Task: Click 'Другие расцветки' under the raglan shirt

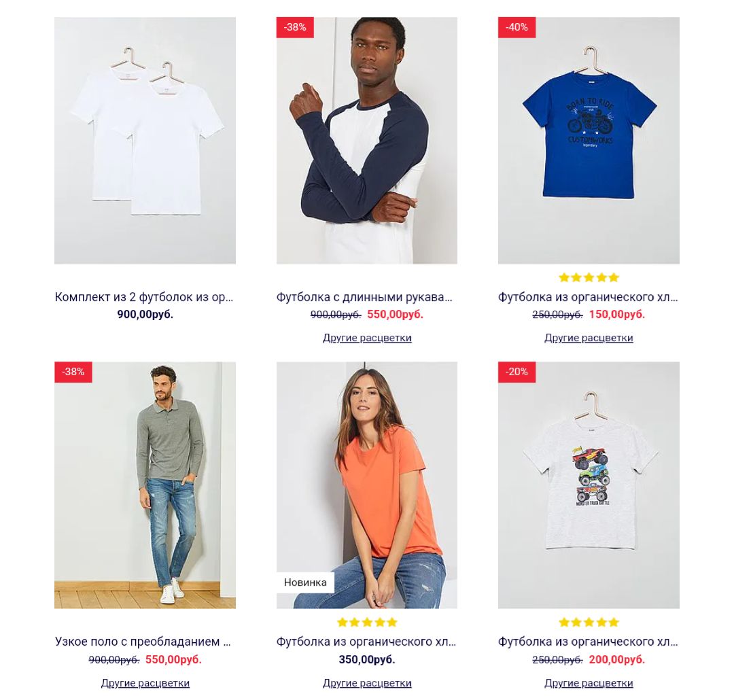Action: 367,338
